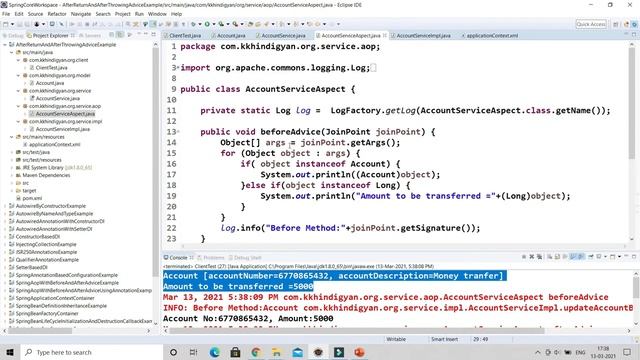Open Console view dropdown arrow
Screen dimensions: 640x360
(x=620, y=257)
